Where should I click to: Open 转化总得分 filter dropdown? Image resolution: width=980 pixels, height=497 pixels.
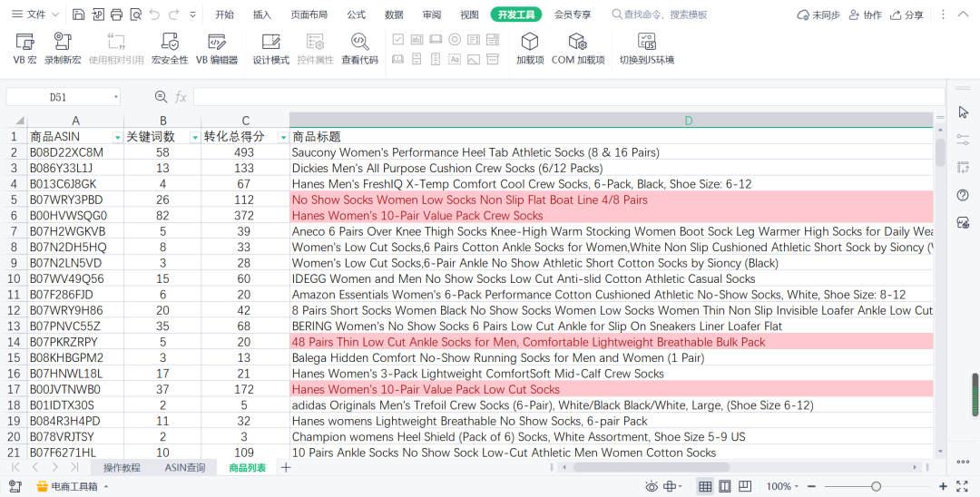(283, 137)
